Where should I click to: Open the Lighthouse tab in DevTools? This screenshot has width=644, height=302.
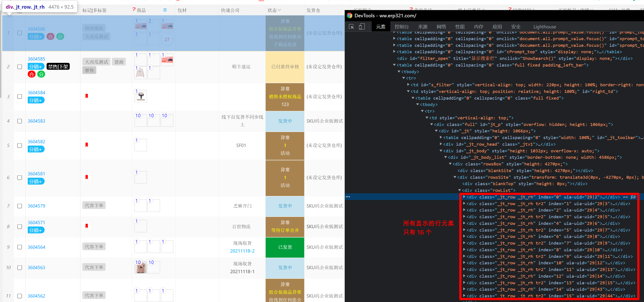(545, 27)
